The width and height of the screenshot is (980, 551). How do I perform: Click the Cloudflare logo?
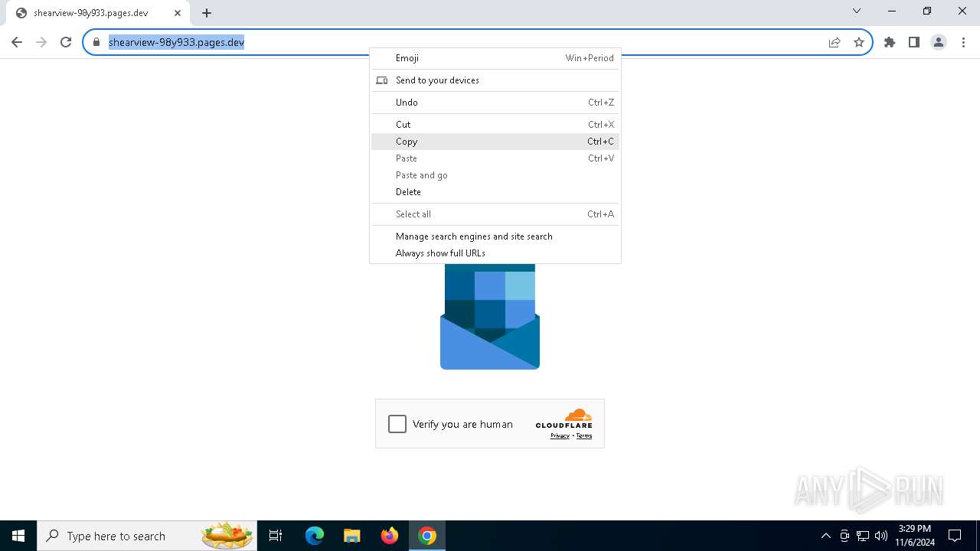pos(564,419)
